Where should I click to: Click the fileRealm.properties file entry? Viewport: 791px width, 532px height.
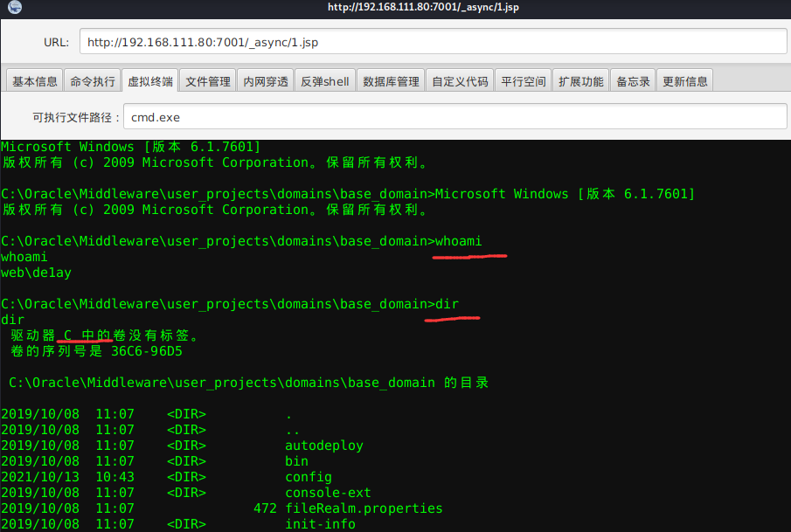(x=364, y=508)
